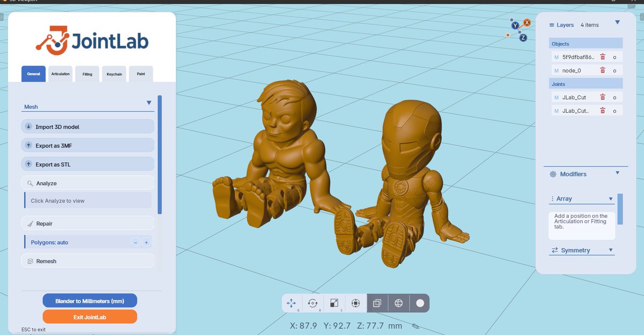Click the M icon beside JLab_Cut
The image size is (644, 335).
pyautogui.click(x=557, y=97)
